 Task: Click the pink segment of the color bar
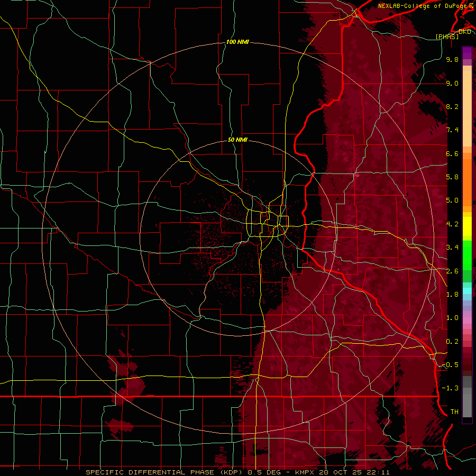(467, 321)
